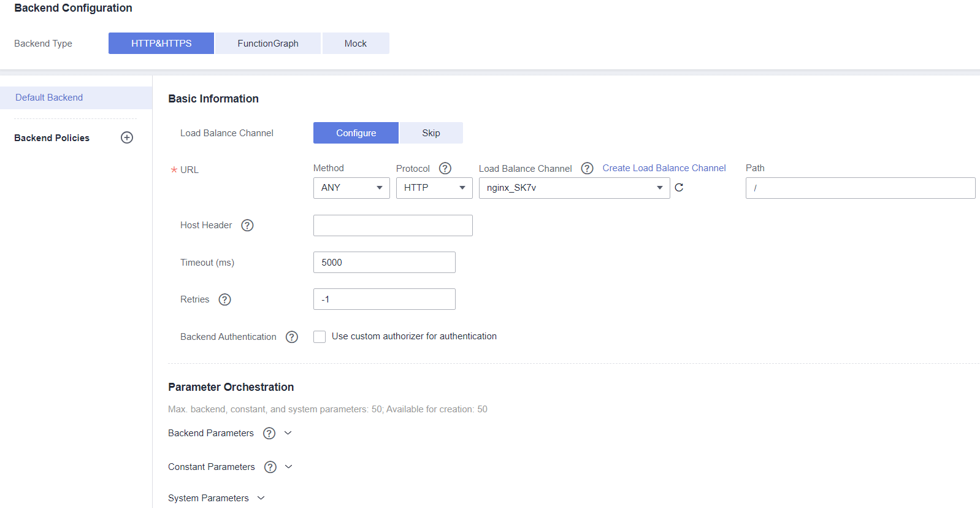Add a new backend policy with plus icon

127,137
